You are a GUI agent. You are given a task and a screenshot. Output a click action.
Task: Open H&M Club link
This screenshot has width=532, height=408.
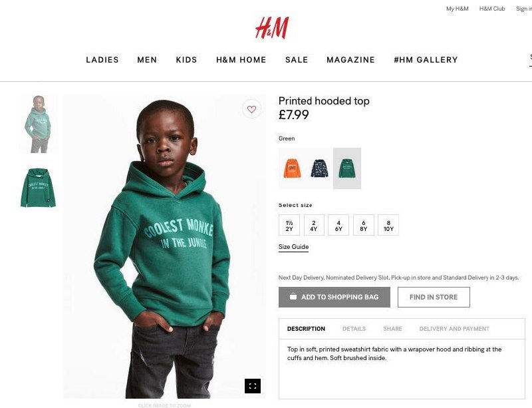point(492,9)
